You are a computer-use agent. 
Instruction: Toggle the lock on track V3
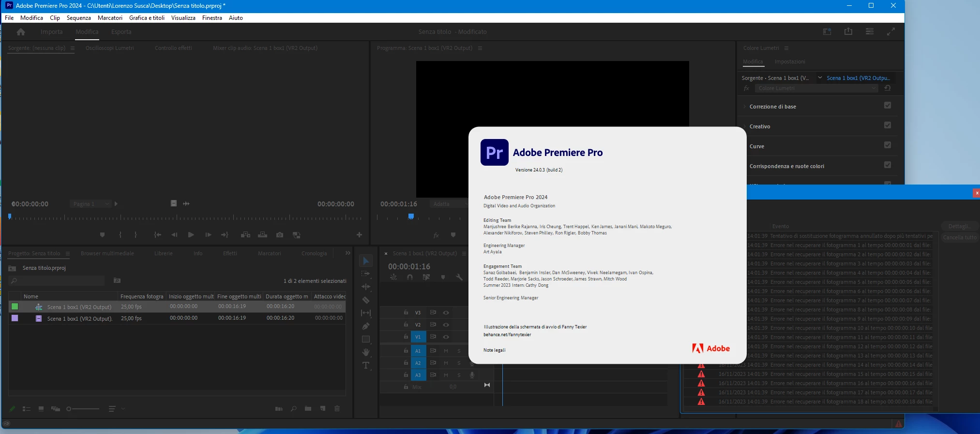(x=406, y=312)
